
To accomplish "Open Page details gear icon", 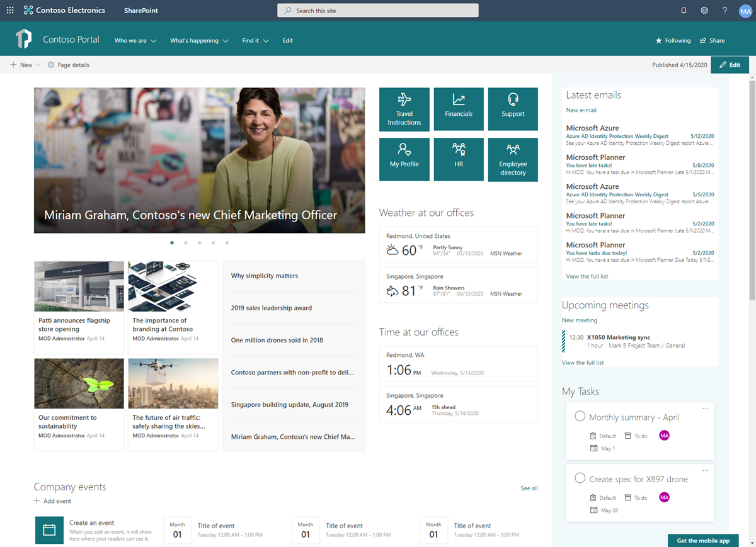I will click(51, 65).
